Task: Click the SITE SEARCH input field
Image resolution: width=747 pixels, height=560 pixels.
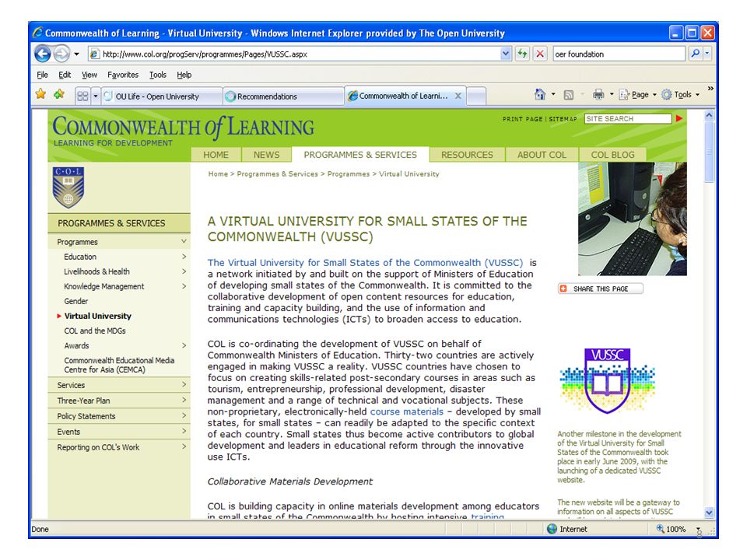Action: tap(627, 118)
